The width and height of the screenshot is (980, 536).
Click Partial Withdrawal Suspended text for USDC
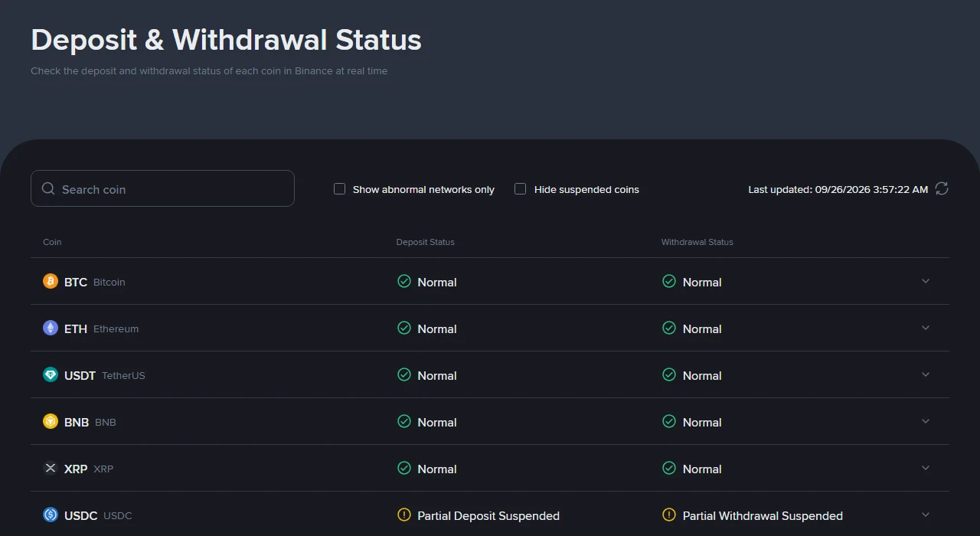point(763,515)
